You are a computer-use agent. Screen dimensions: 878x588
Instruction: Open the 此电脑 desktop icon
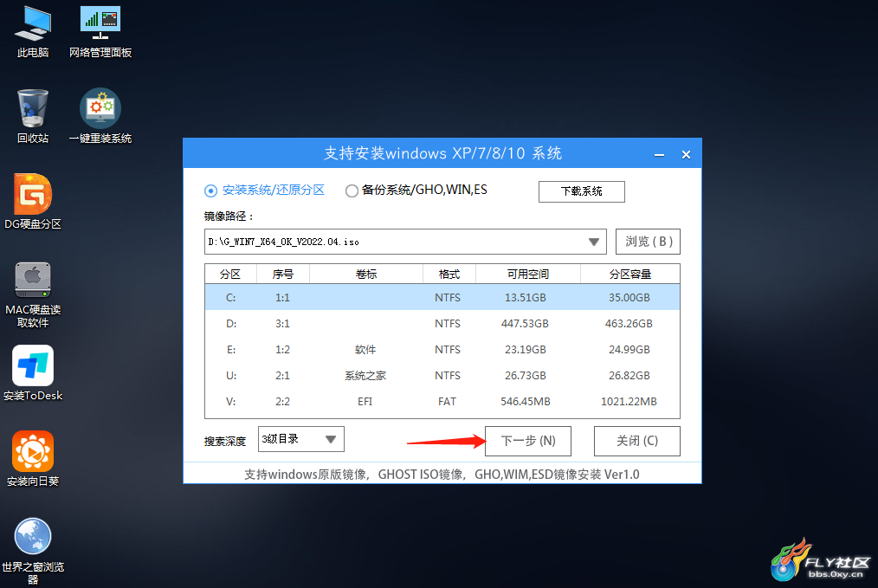coord(33,32)
